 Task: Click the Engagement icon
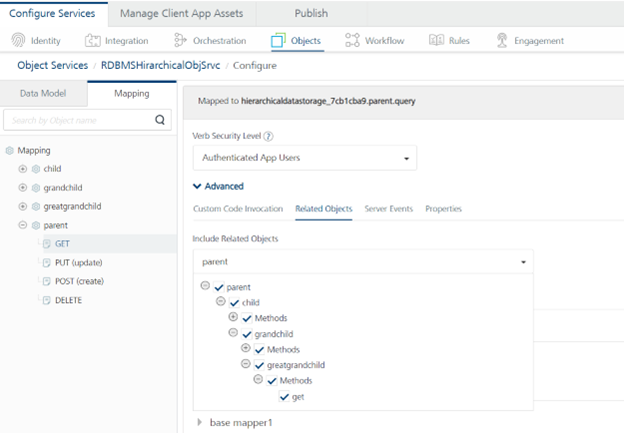[502, 41]
